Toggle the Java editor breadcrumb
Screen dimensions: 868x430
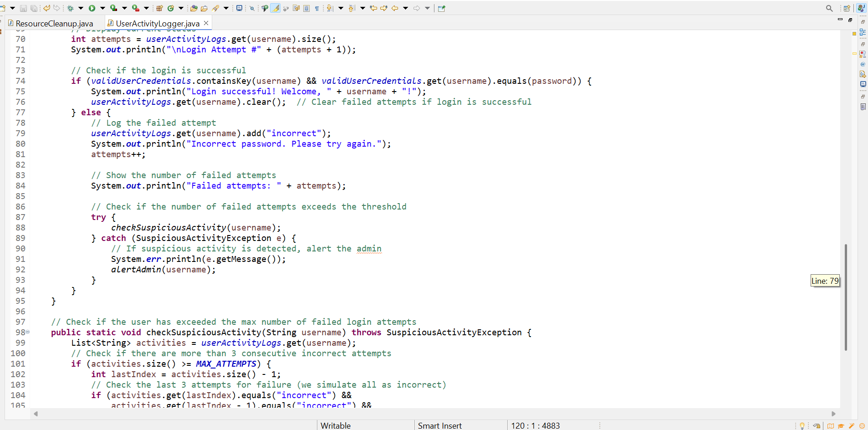coord(265,8)
